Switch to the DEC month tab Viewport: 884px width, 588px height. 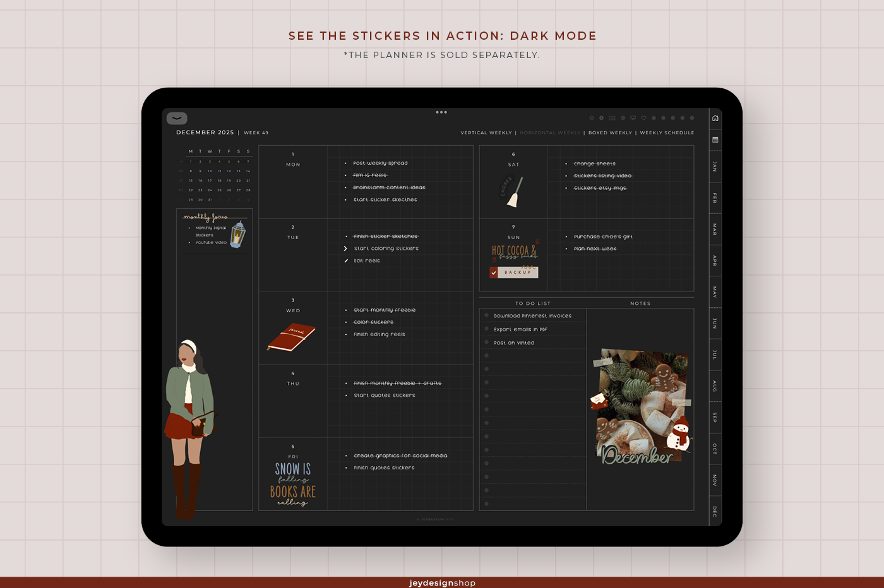tap(715, 511)
